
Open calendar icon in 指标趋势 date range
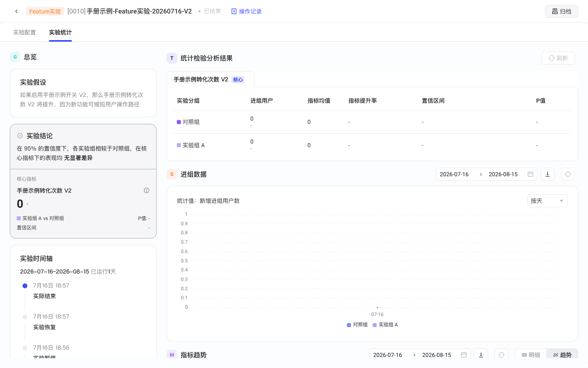(x=464, y=355)
